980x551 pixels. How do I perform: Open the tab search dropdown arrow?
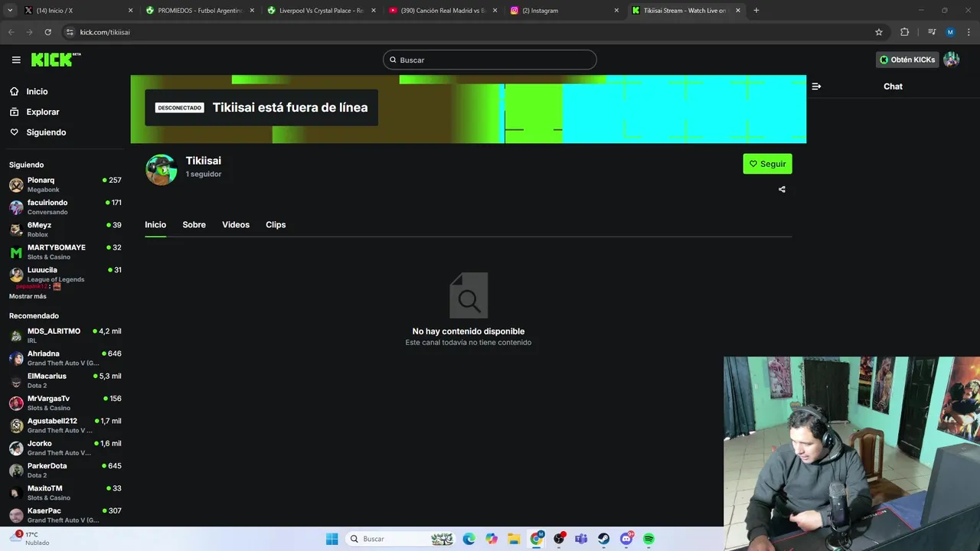pos(10,11)
